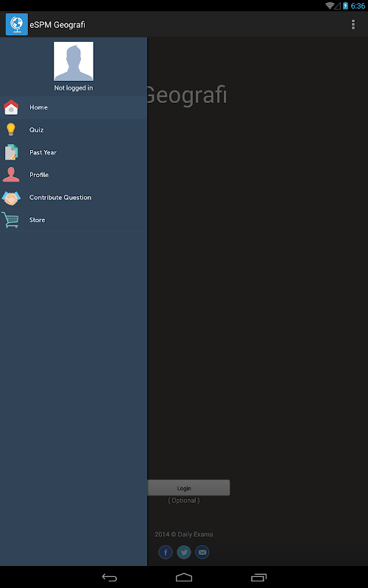Viewport: 368px width, 588px height.
Task: Select the Home menu entry
Action: click(74, 107)
